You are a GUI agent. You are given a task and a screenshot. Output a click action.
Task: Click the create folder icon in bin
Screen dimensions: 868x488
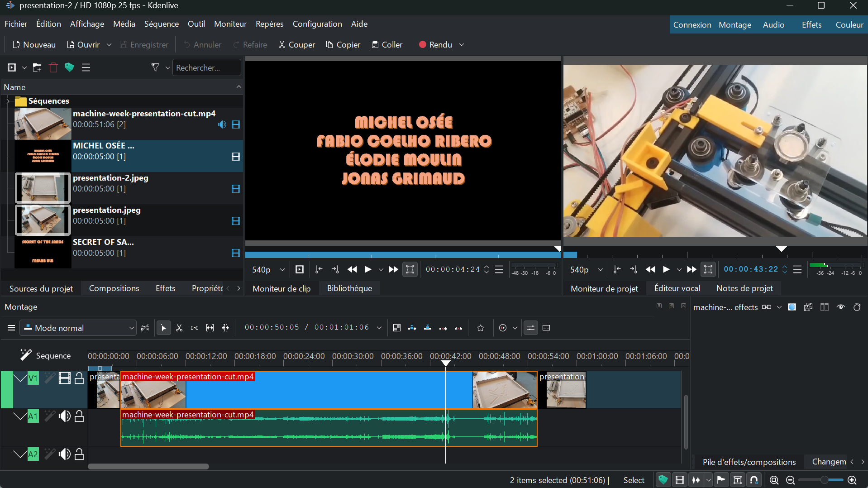pyautogui.click(x=37, y=67)
